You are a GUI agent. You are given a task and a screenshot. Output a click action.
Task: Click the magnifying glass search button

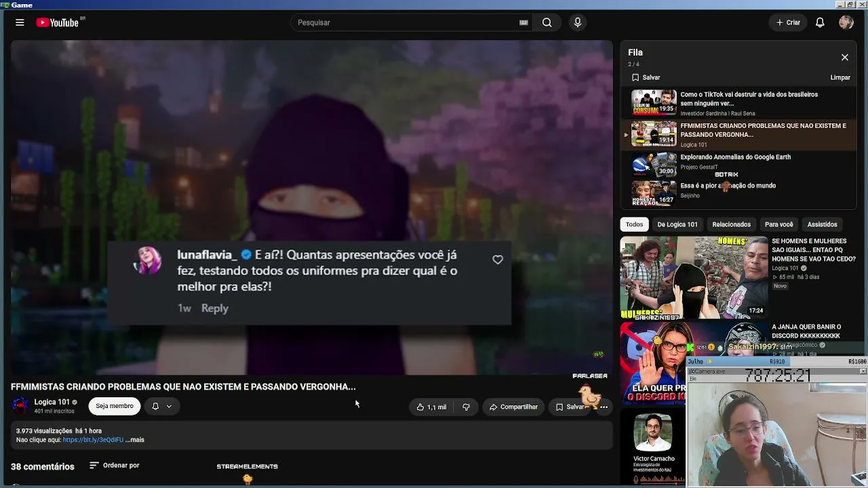(547, 22)
